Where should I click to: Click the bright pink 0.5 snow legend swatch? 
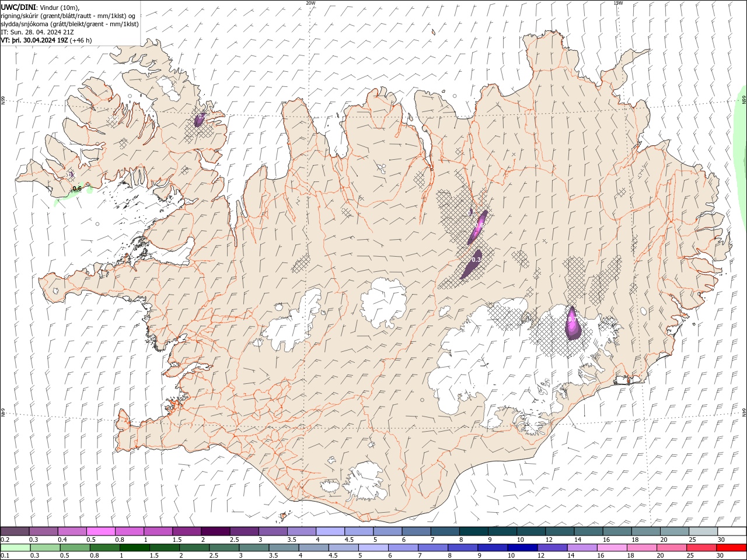click(x=100, y=531)
